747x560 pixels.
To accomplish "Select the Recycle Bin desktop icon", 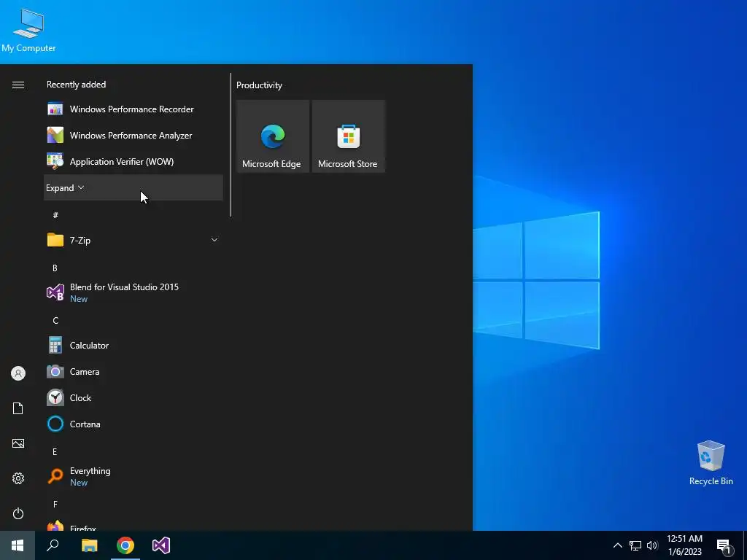I will [x=711, y=463].
